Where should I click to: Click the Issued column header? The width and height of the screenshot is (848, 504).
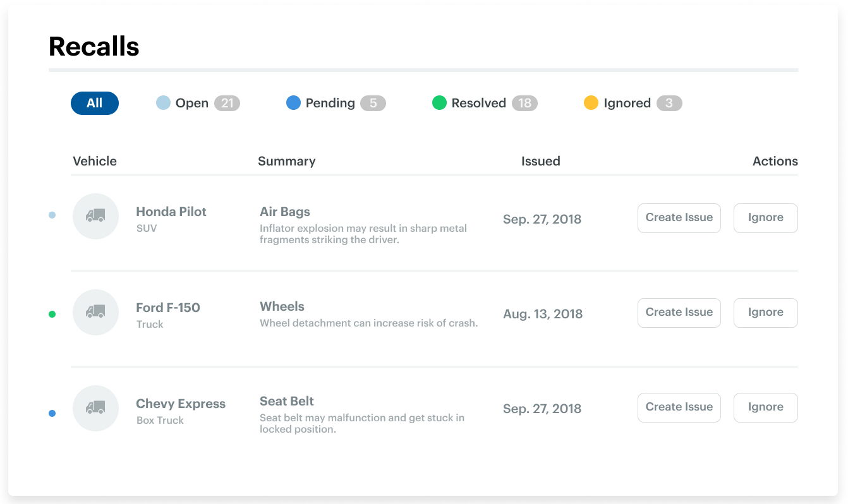541,161
